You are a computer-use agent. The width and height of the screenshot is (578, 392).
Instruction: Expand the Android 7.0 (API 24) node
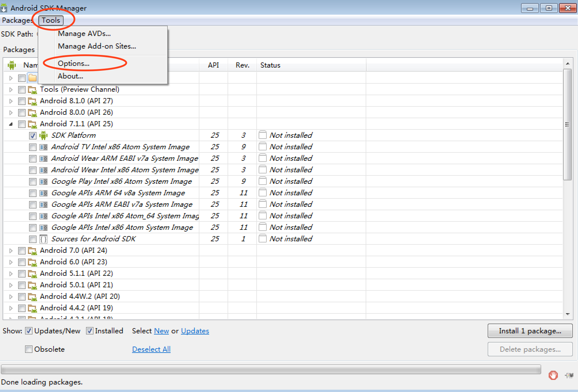click(x=11, y=251)
